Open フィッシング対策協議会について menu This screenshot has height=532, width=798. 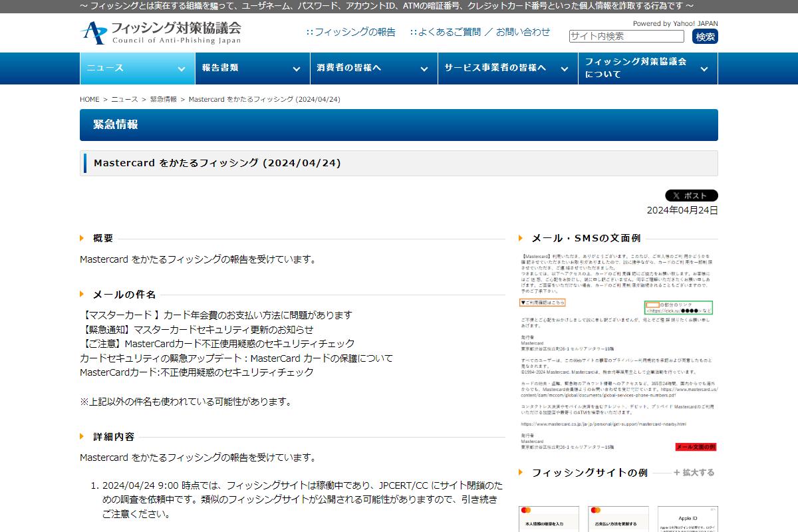(x=648, y=68)
